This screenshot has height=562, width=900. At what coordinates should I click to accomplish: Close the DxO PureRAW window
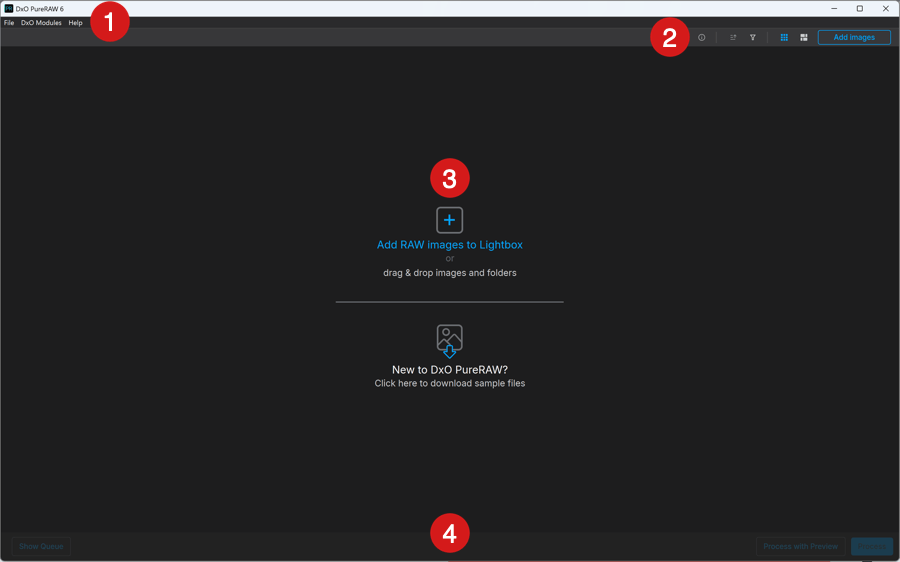[x=886, y=9]
